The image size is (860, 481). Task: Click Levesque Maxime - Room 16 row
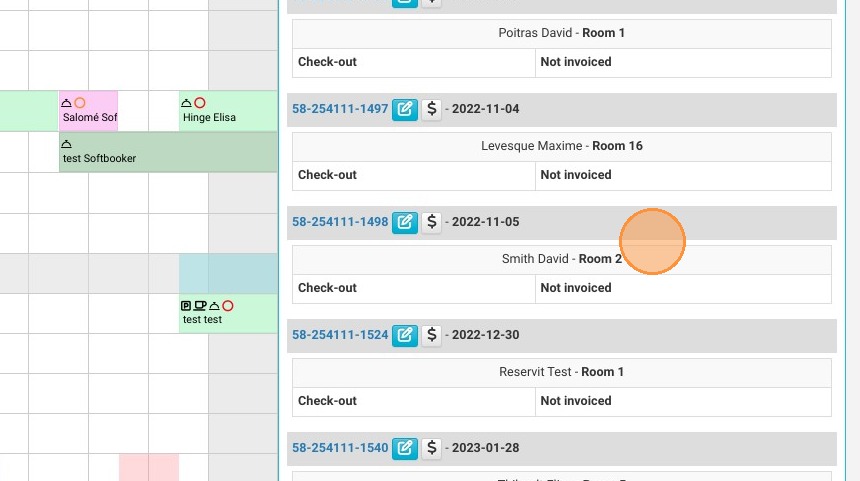pyautogui.click(x=562, y=146)
